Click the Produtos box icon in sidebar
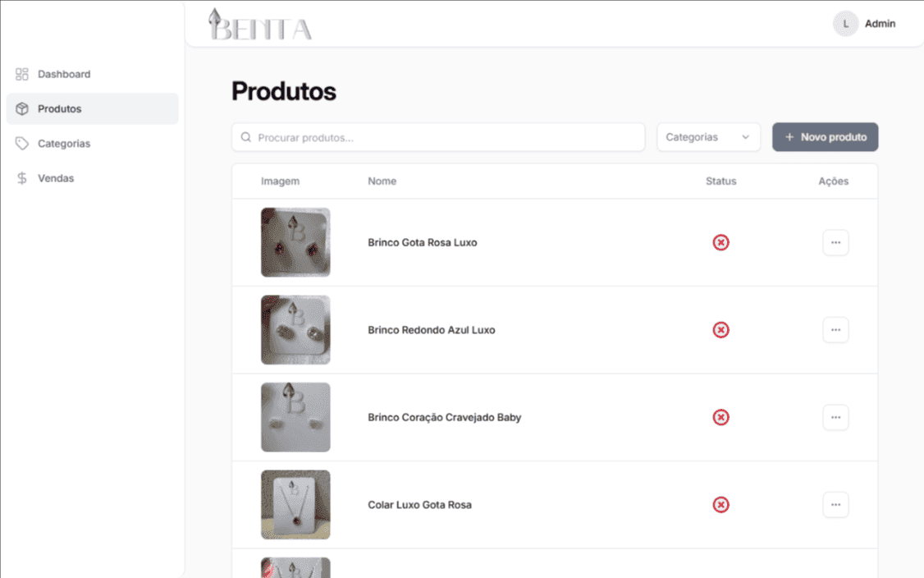The image size is (924, 578). 22,109
